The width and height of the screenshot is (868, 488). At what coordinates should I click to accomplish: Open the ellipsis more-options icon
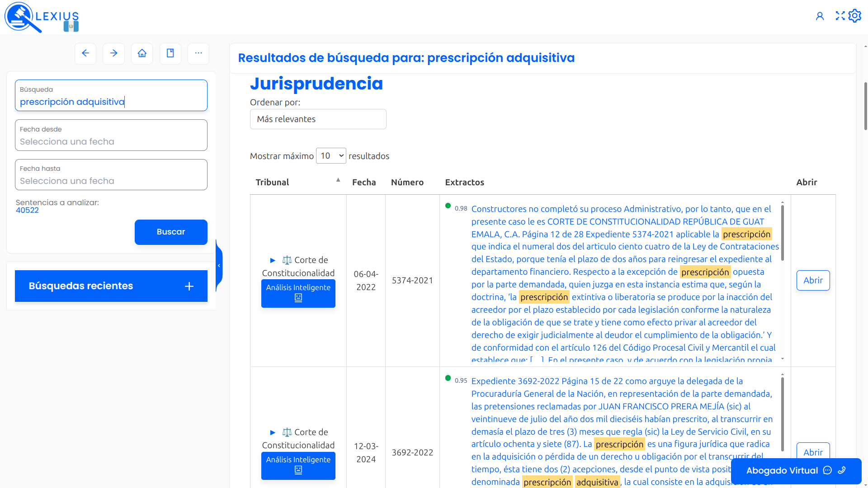(198, 53)
